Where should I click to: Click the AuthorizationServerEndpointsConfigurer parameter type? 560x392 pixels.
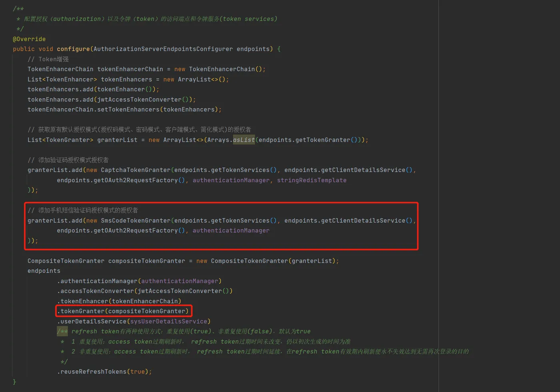coord(163,49)
